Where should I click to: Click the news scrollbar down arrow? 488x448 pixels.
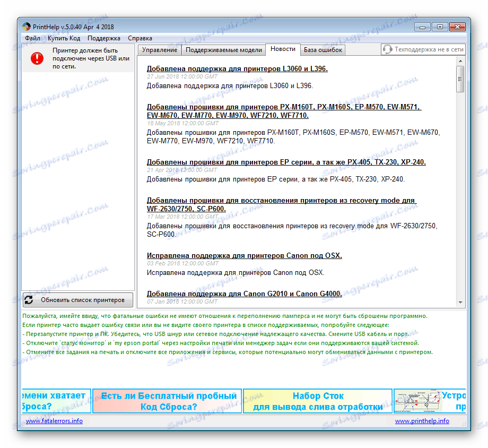pyautogui.click(x=460, y=303)
